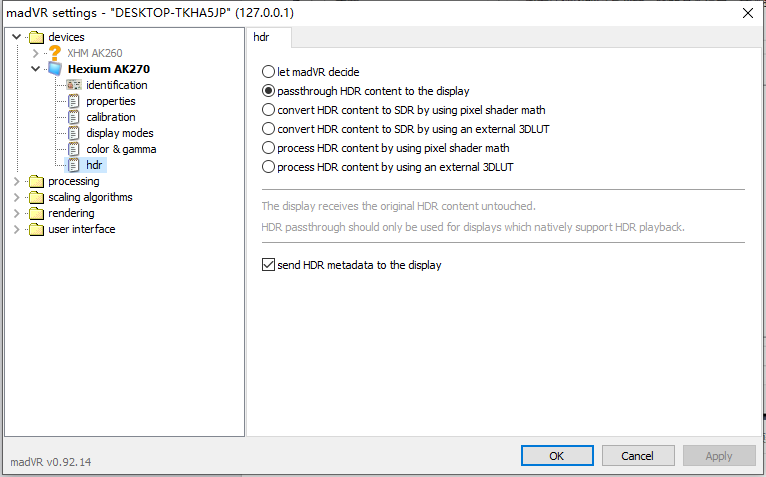Click the color & gamma page icon
The image size is (766, 477).
pos(73,149)
